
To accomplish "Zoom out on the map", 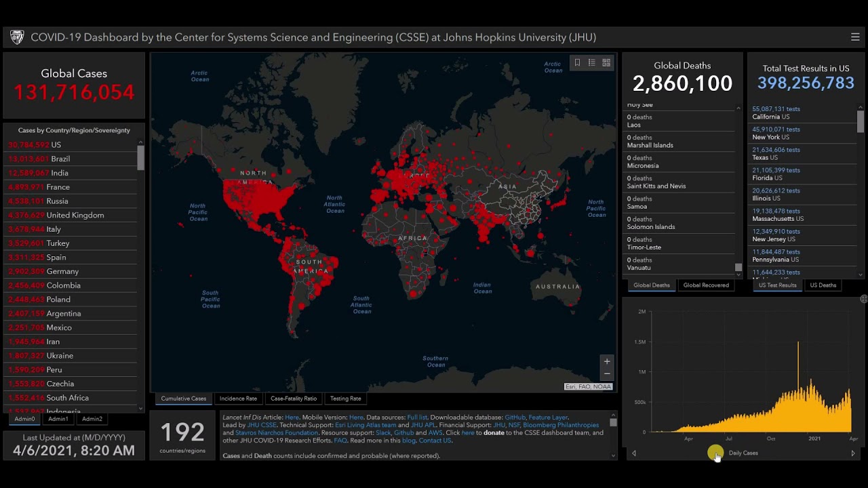I will [x=607, y=373].
